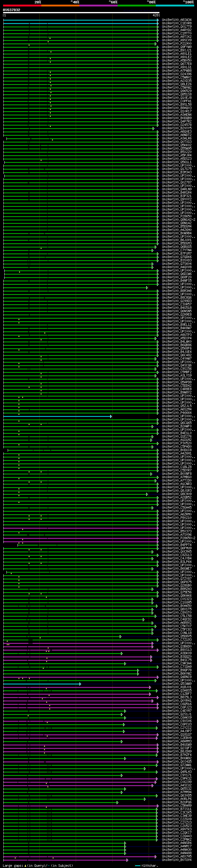Image resolution: width=197 pixels, height=868 pixels.
Task: Select hit label UniRef100_B2AWF0
Action: [x=177, y=426]
